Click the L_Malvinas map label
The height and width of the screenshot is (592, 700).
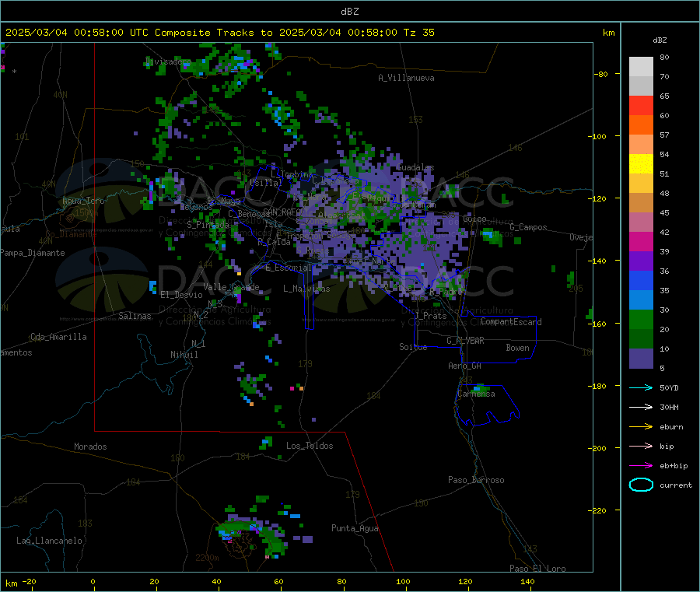tap(306, 289)
